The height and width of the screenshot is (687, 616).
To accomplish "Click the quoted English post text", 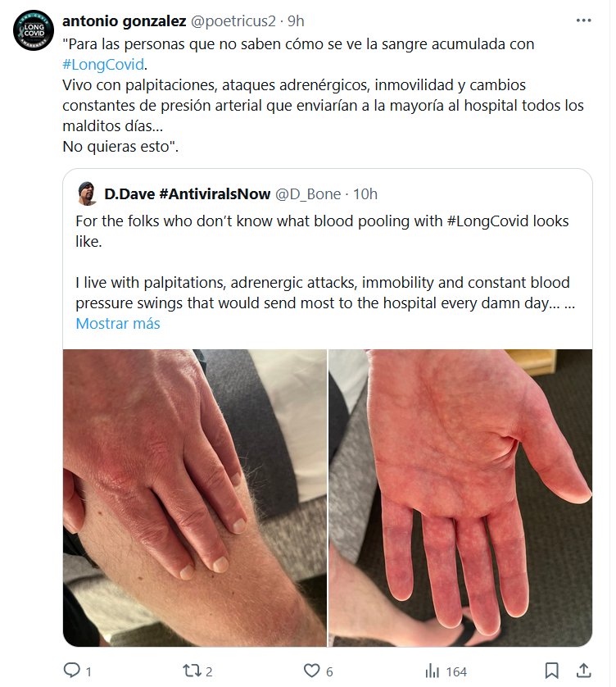I will (325, 262).
